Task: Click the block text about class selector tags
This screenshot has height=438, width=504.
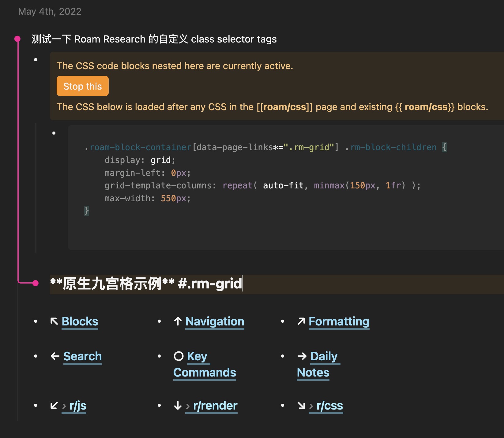Action: click(x=154, y=39)
